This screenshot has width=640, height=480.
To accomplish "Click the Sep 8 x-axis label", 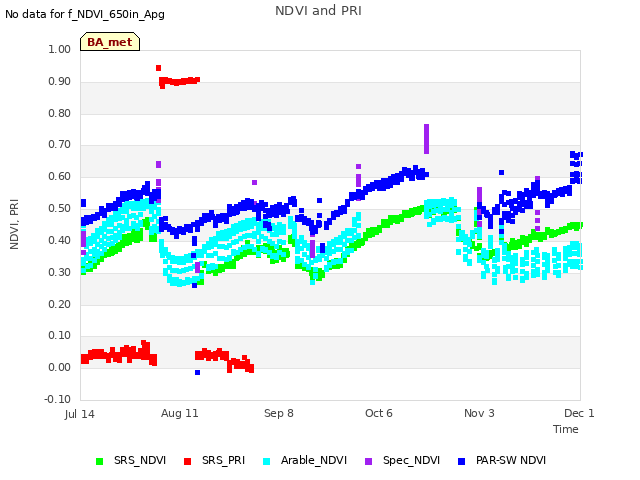I will tap(279, 413).
